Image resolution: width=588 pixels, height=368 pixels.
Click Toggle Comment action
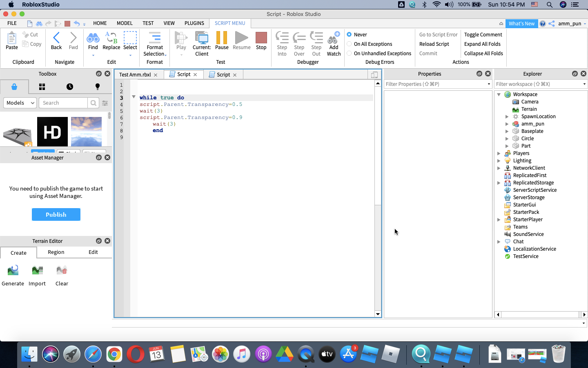pos(483,35)
